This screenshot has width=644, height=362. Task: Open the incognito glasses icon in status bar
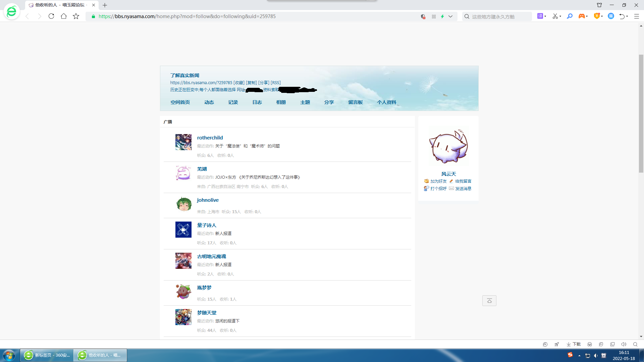(590, 344)
